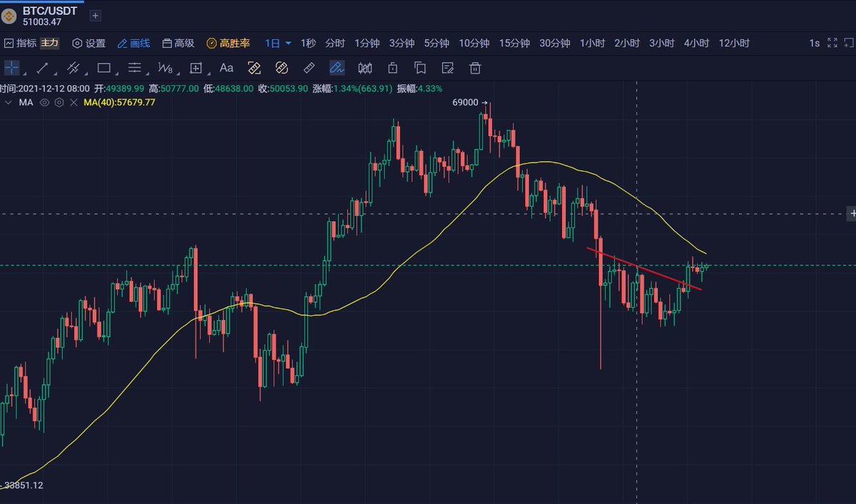Select the blue brush drawing tool
Viewport: 856px width, 504px height.
(x=335, y=68)
